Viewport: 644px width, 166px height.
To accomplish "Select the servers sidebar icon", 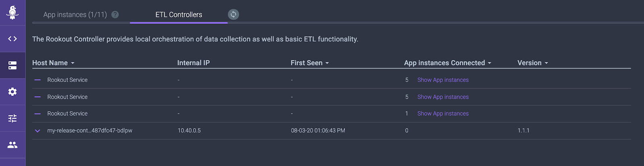I will 12,65.
